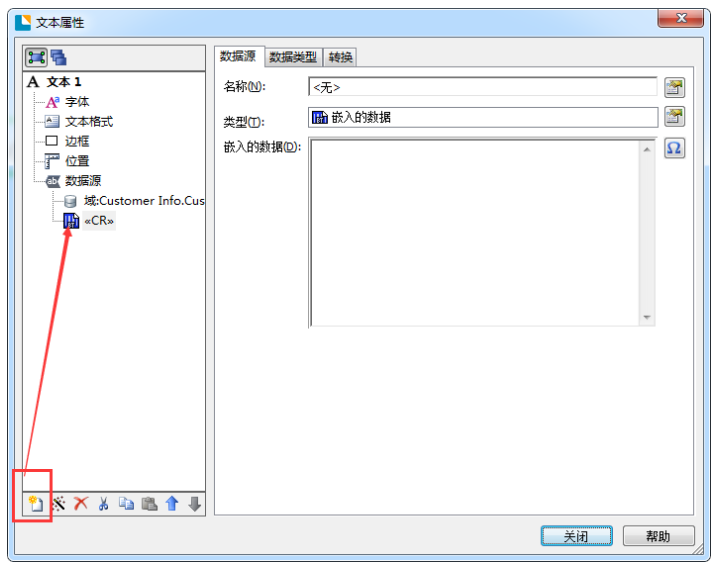The height and width of the screenshot is (568, 716).
Task: Click the change type button beside 类型 field
Action: [x=674, y=117]
